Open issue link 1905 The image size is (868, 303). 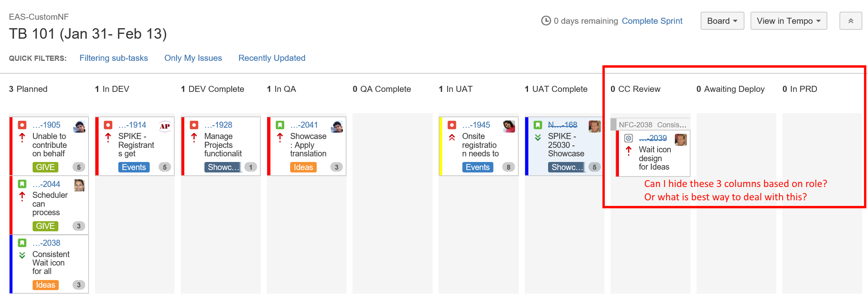(x=46, y=125)
